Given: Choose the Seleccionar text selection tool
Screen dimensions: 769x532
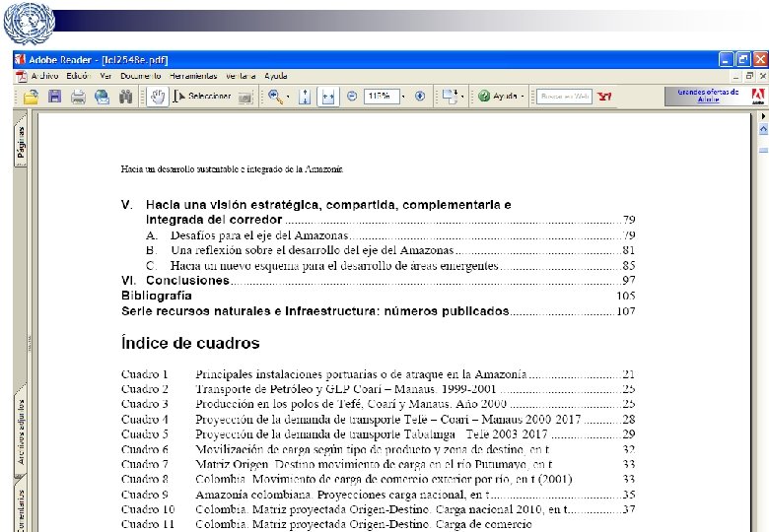Looking at the screenshot, I should pyautogui.click(x=201, y=97).
